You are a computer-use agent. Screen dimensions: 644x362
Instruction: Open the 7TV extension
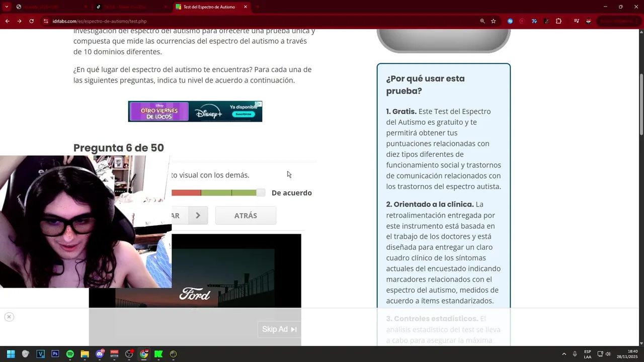(534, 21)
